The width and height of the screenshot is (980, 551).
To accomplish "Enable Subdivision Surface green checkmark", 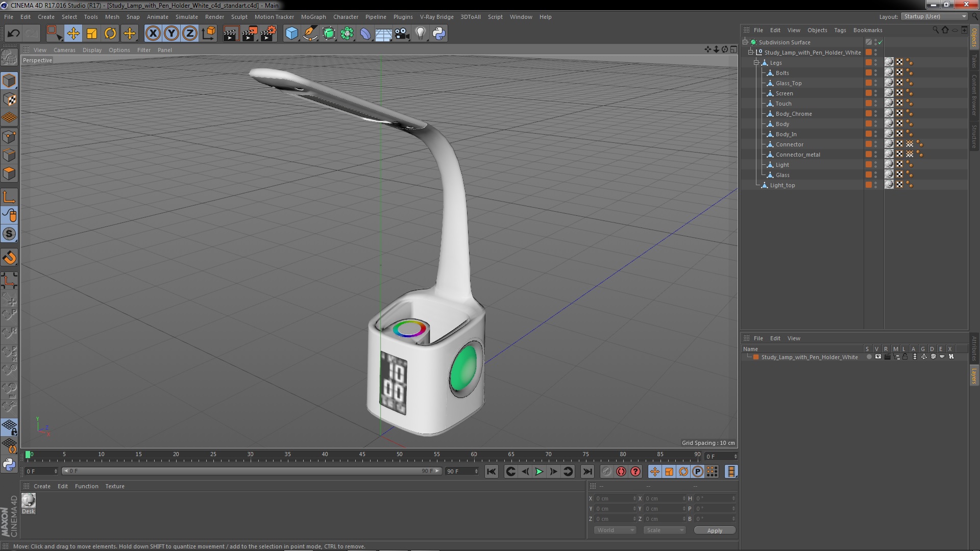I will pyautogui.click(x=880, y=42).
